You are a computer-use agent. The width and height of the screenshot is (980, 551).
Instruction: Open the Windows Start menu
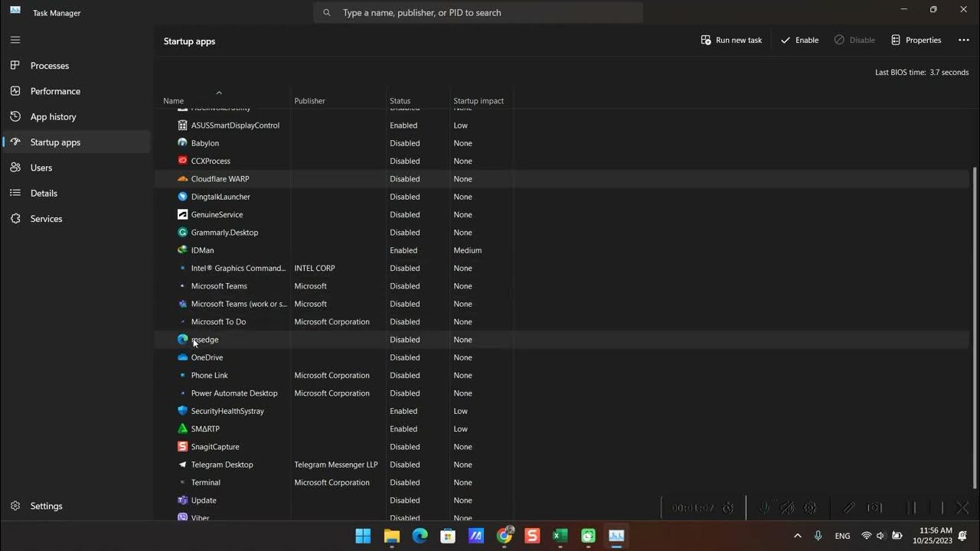tap(363, 536)
